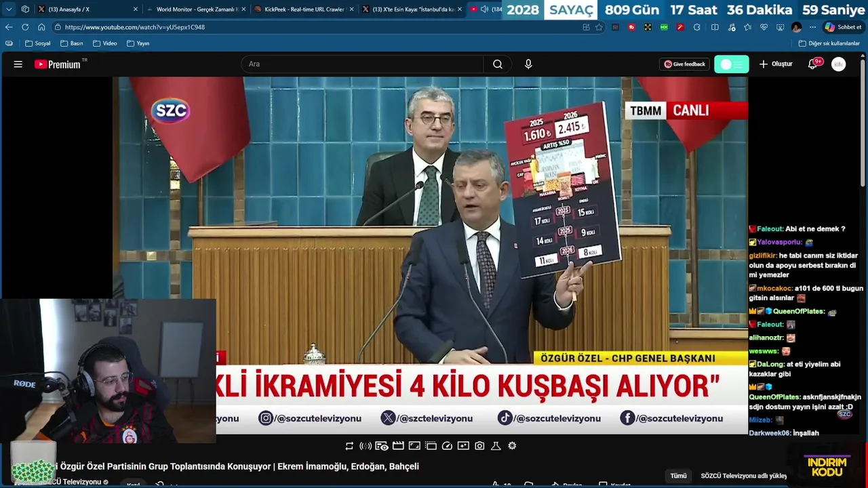Image resolution: width=868 pixels, height=488 pixels.
Task: Open the browser profile avatar
Action: click(x=796, y=27)
